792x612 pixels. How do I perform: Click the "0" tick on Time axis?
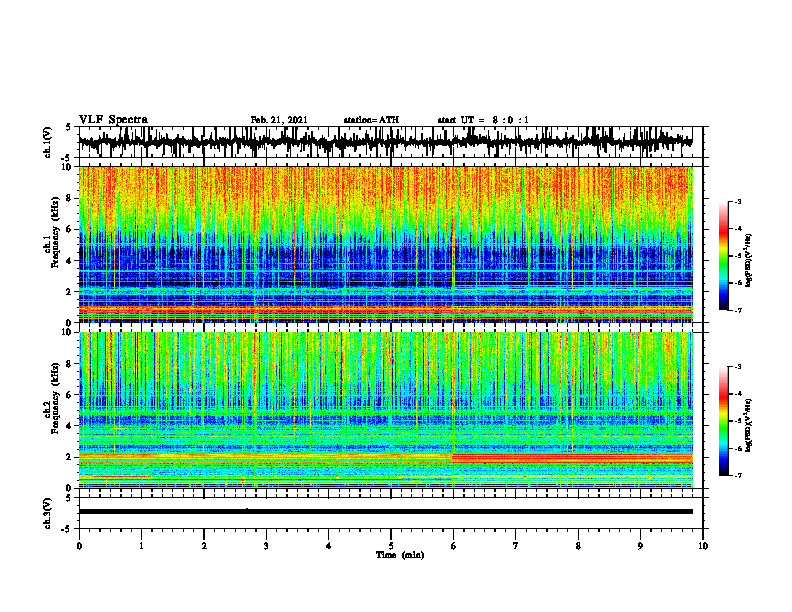click(x=79, y=546)
